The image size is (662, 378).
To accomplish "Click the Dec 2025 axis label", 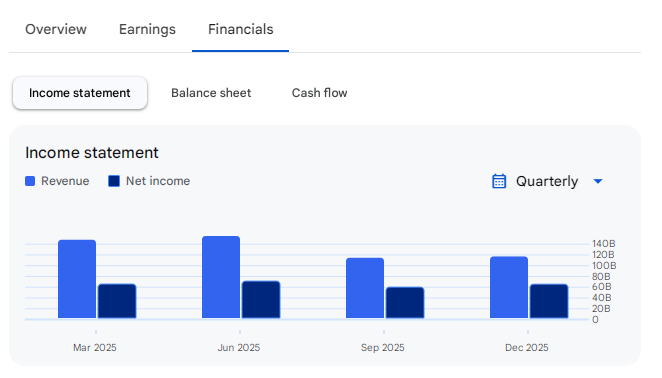I will (526, 348).
